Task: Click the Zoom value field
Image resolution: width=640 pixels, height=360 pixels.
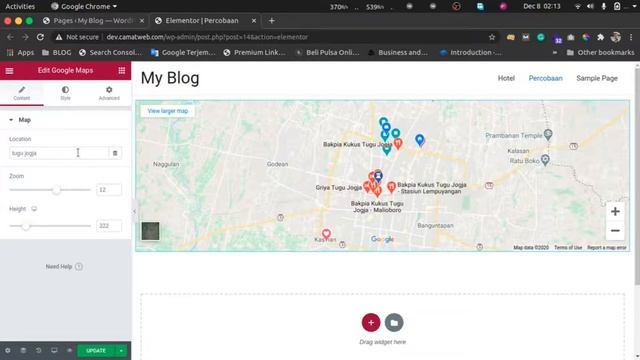Action: (x=109, y=190)
